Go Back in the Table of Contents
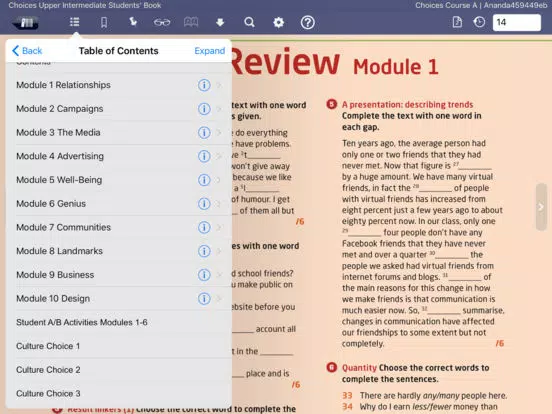Screen dimensions: 552x414 (27, 51)
